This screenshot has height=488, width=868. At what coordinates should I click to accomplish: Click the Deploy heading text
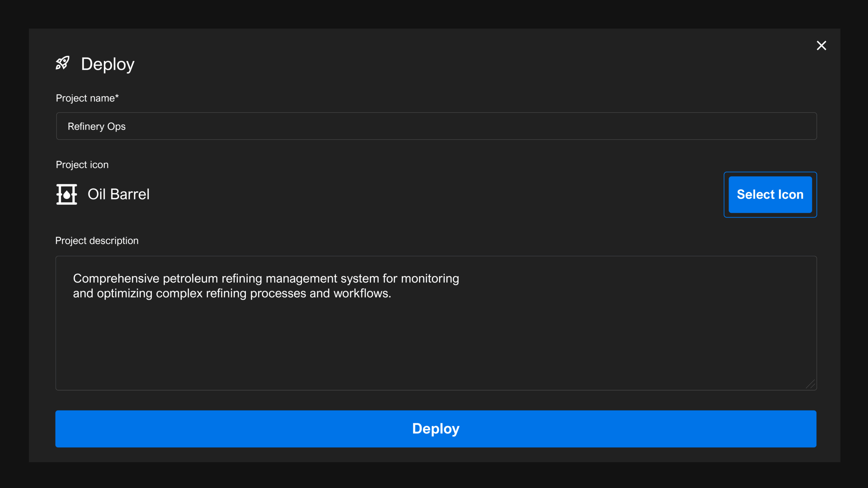108,64
